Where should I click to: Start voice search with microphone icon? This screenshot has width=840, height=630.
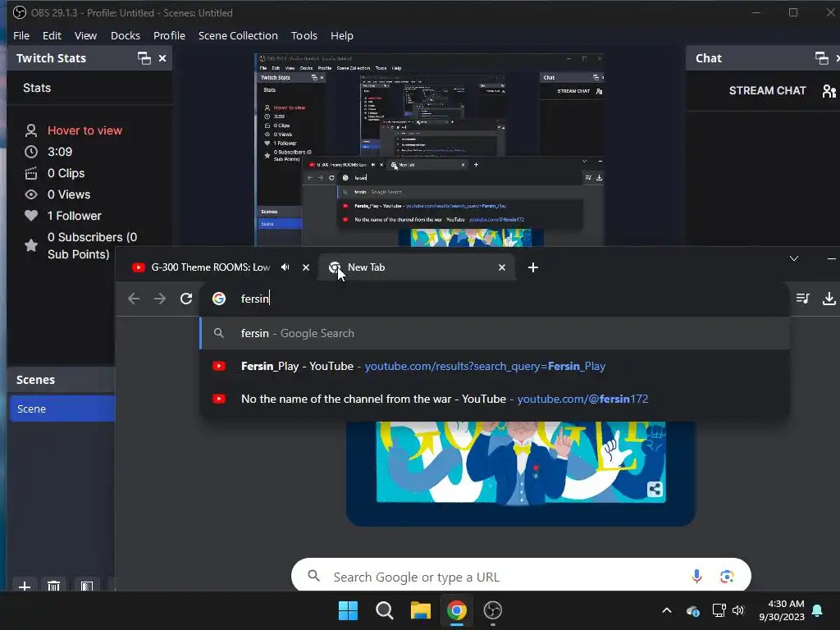pyautogui.click(x=696, y=577)
